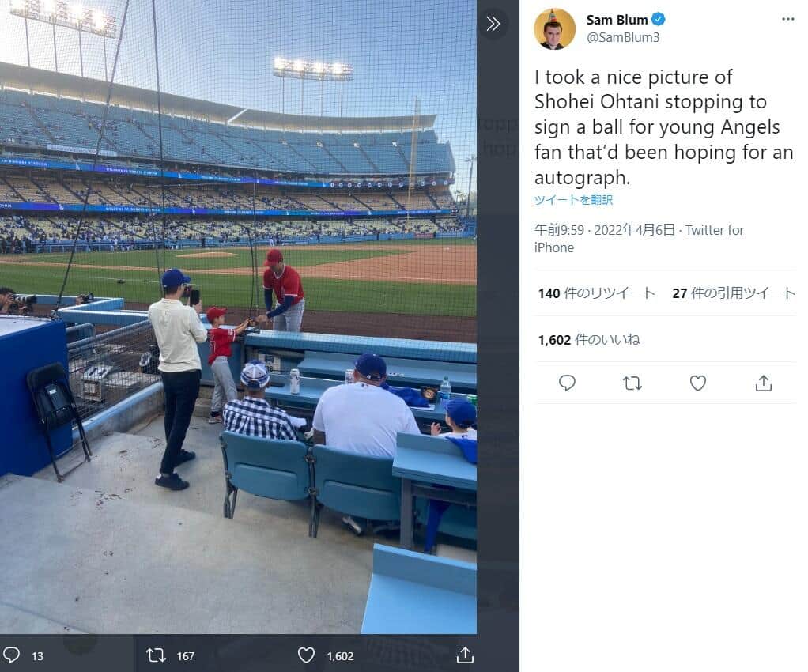This screenshot has height=672, width=808.
Task: Open the 140 件のリツイート list
Action: point(595,293)
